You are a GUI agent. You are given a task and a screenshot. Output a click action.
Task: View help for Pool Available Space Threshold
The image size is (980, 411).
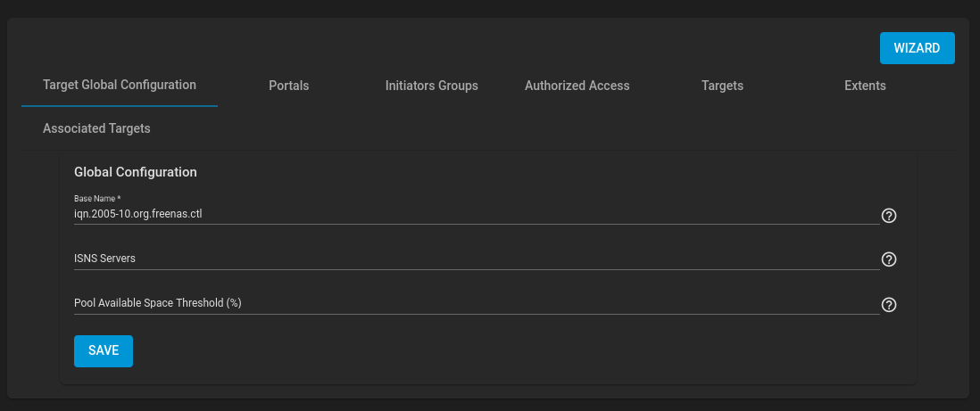(x=889, y=305)
